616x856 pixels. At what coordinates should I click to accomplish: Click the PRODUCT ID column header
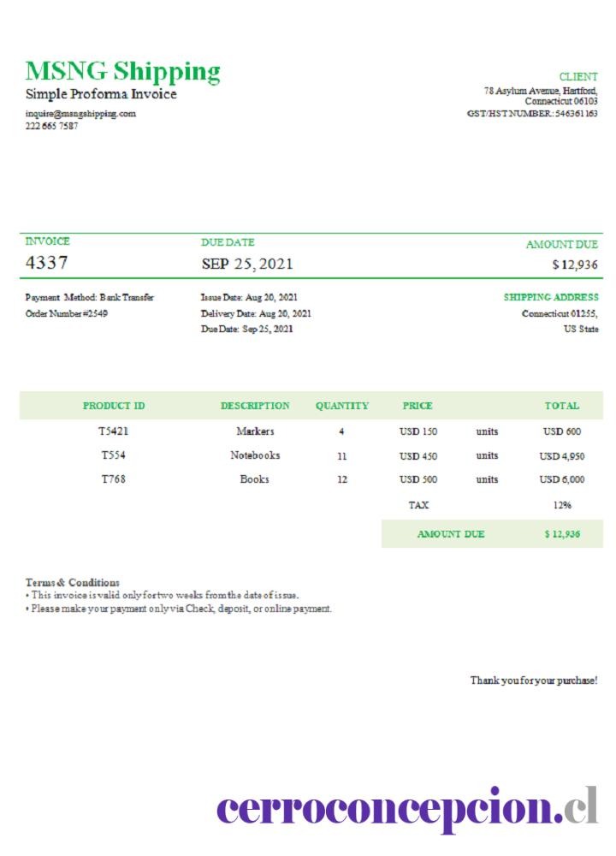(x=114, y=406)
